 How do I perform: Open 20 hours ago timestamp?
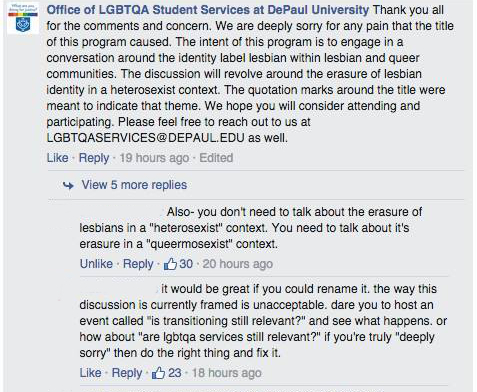coord(238,264)
